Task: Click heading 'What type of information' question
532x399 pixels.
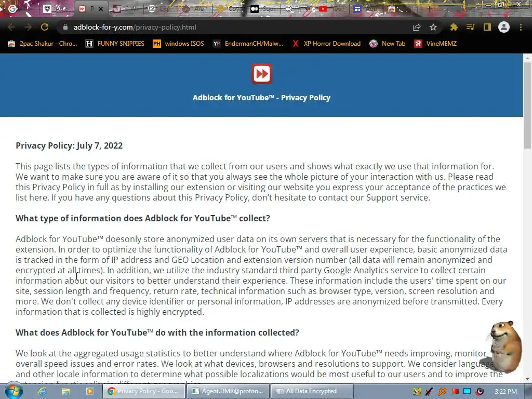Action: click(x=143, y=218)
